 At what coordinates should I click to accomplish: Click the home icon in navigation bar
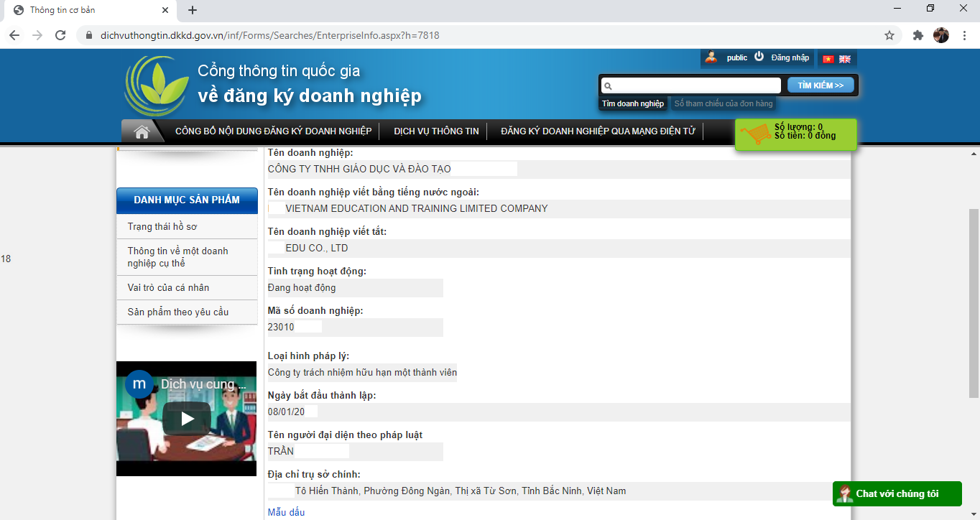(142, 131)
